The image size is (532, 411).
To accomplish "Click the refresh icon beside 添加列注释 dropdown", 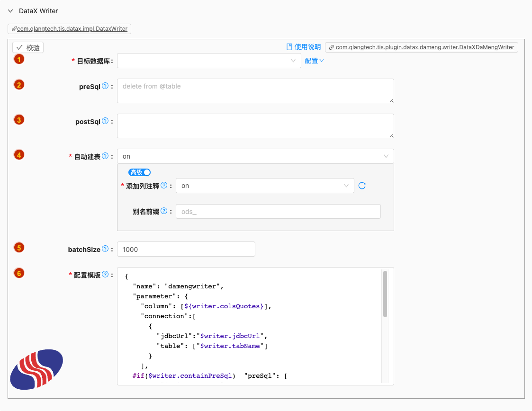I will (362, 186).
